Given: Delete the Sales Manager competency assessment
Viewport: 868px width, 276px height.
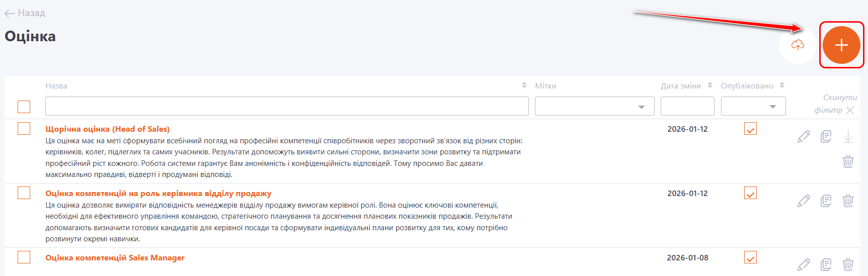Looking at the screenshot, I should click(848, 264).
